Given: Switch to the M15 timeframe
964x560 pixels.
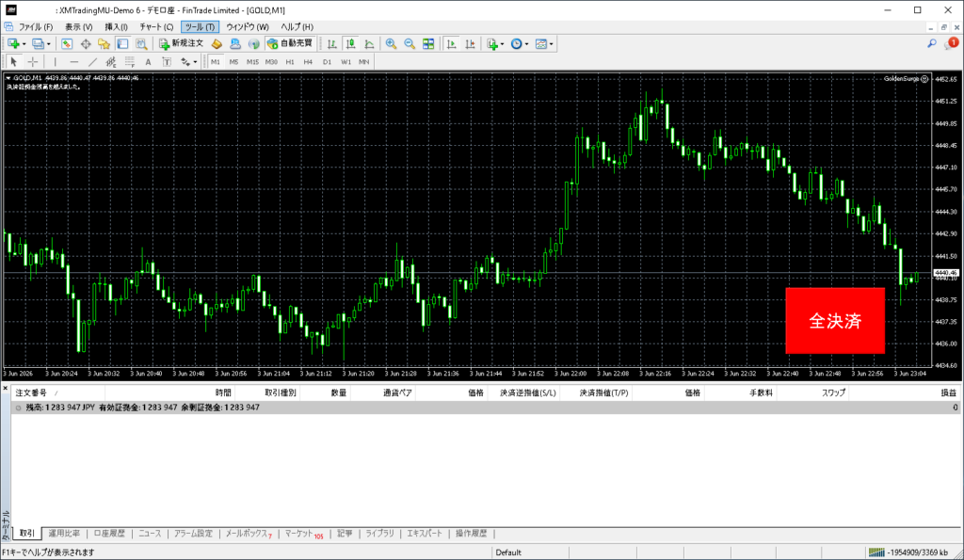Looking at the screenshot, I should [x=252, y=61].
